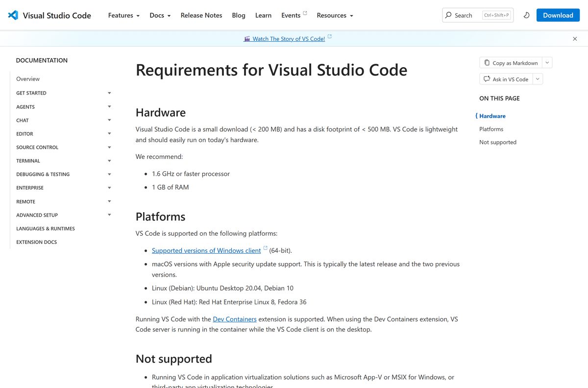Open the Features dropdown menu
The image size is (588, 388).
point(124,15)
